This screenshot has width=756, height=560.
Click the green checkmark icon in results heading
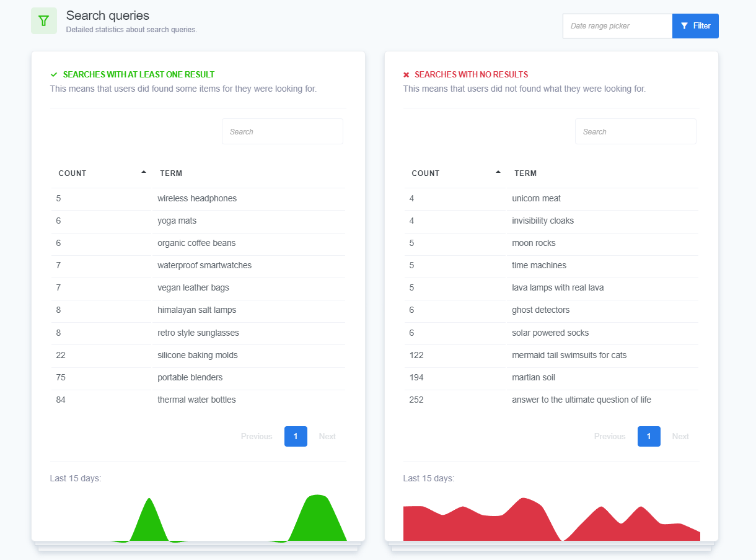pos(54,74)
